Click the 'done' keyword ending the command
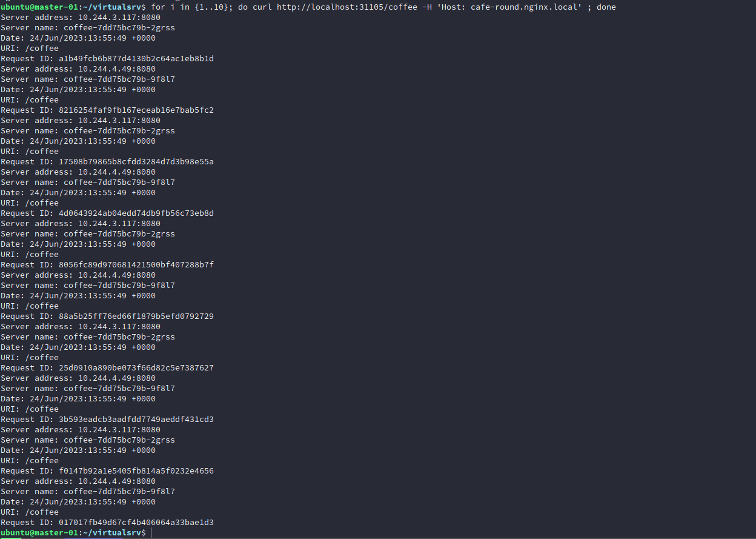This screenshot has width=756, height=539. click(606, 7)
